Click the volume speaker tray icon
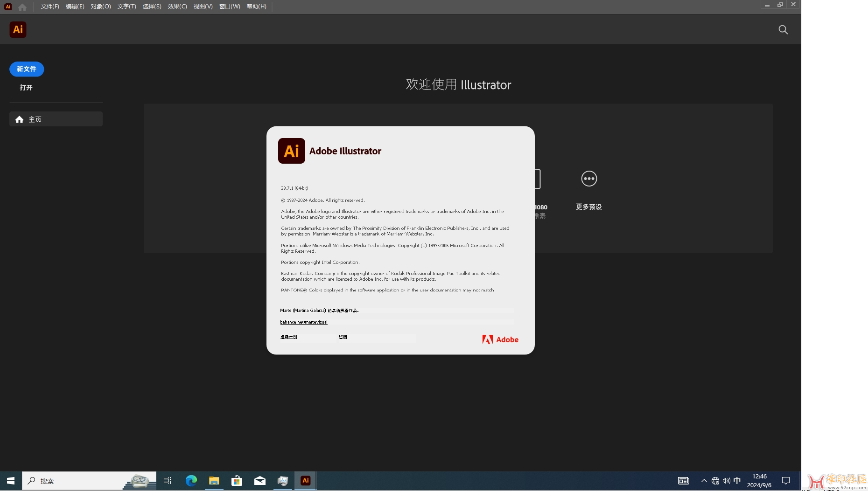868x491 pixels. coord(726,481)
